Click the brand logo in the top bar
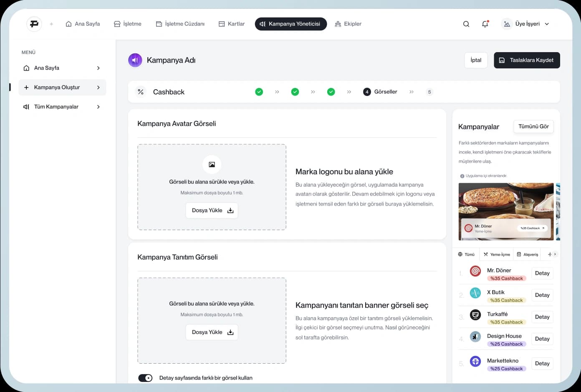581x392 pixels. (34, 24)
